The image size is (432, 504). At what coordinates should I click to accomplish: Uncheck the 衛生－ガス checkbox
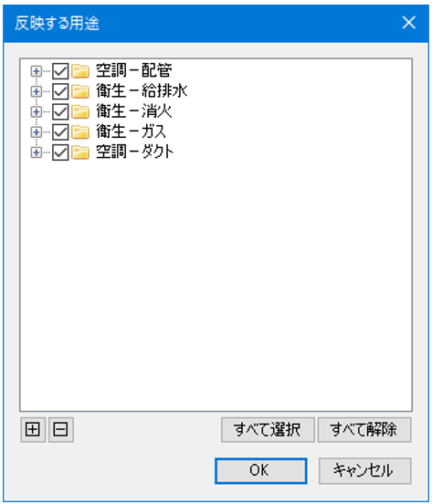[60, 131]
